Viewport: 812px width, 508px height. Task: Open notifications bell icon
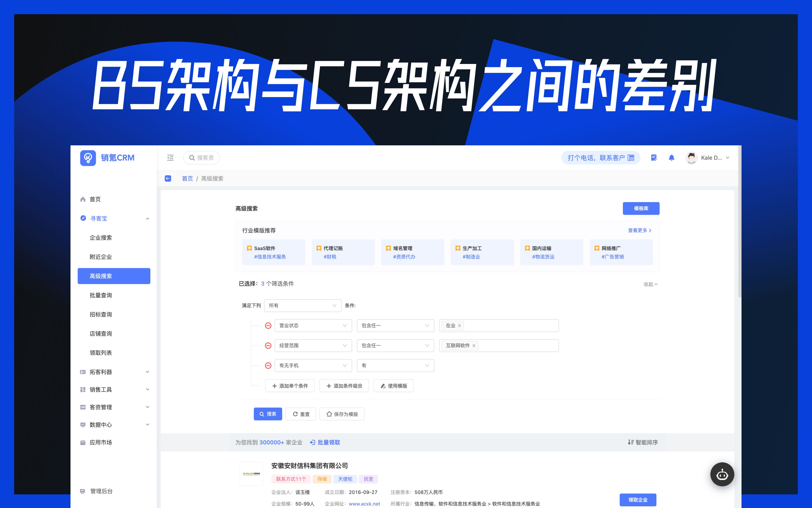pos(671,158)
